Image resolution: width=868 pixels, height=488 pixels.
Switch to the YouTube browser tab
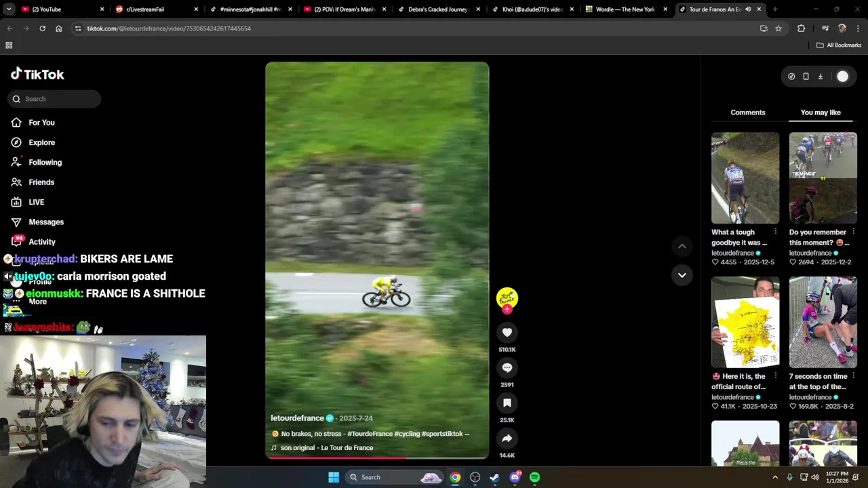point(61,9)
